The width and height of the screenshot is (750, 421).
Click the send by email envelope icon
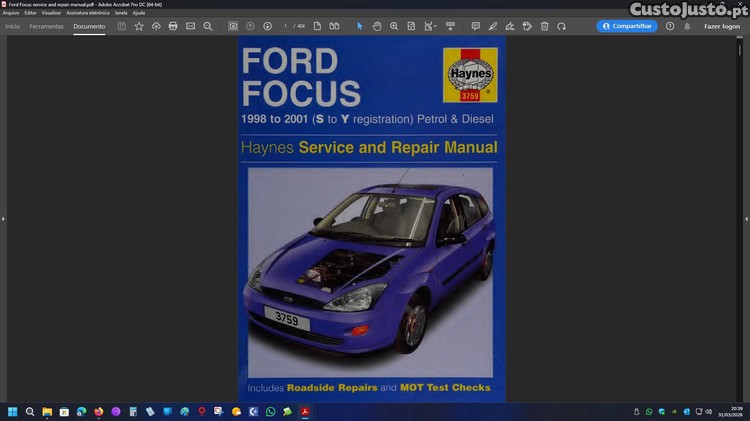190,26
